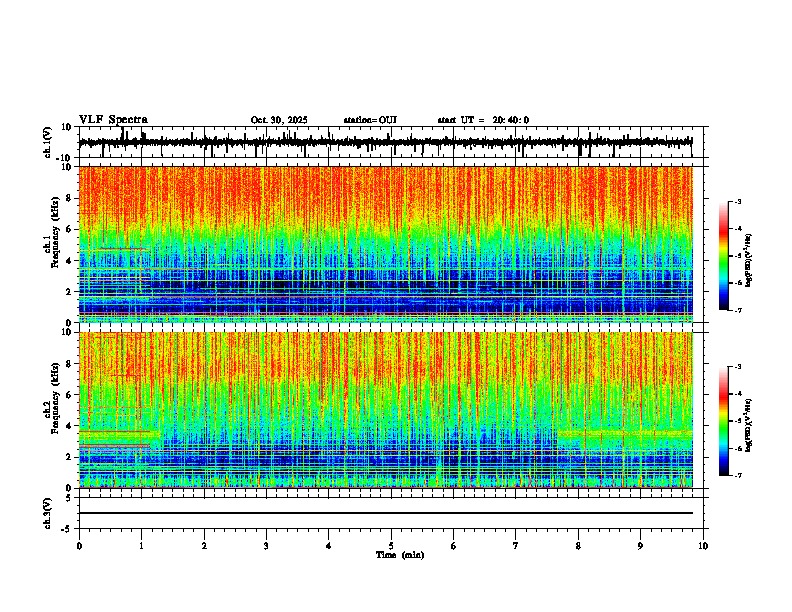792x612 pixels.
Task: Click the time axis tick label "6"
Action: click(x=454, y=546)
